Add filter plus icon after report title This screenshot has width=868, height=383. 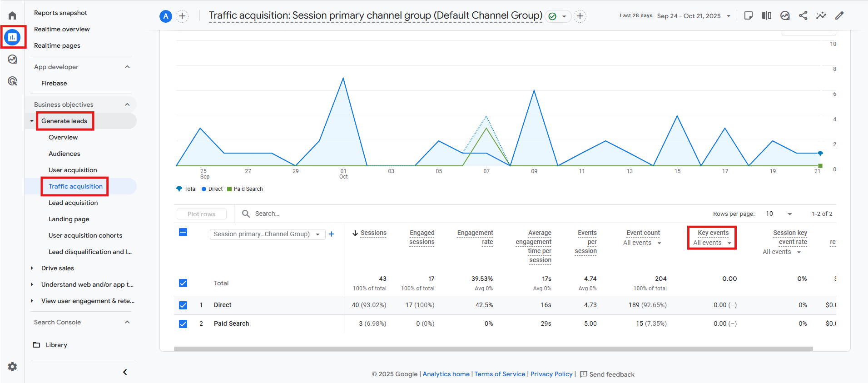click(580, 16)
